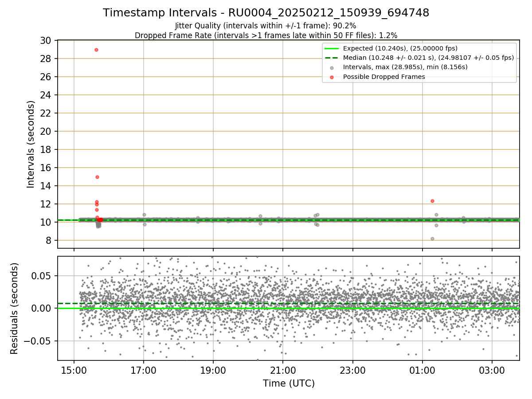Click the plot title 'Timestamp Intervals - RU0004_20250212_150939_694748'
This screenshot has width=532, height=399.
pyautogui.click(x=266, y=13)
